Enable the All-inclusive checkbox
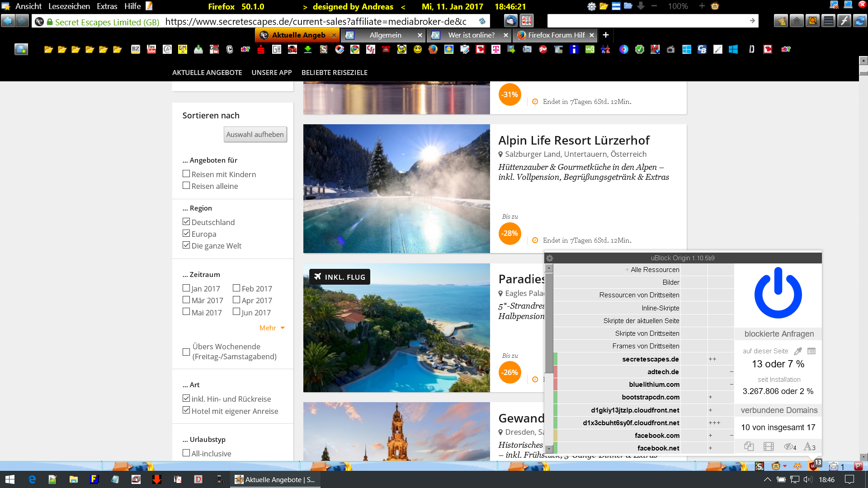 tap(186, 453)
